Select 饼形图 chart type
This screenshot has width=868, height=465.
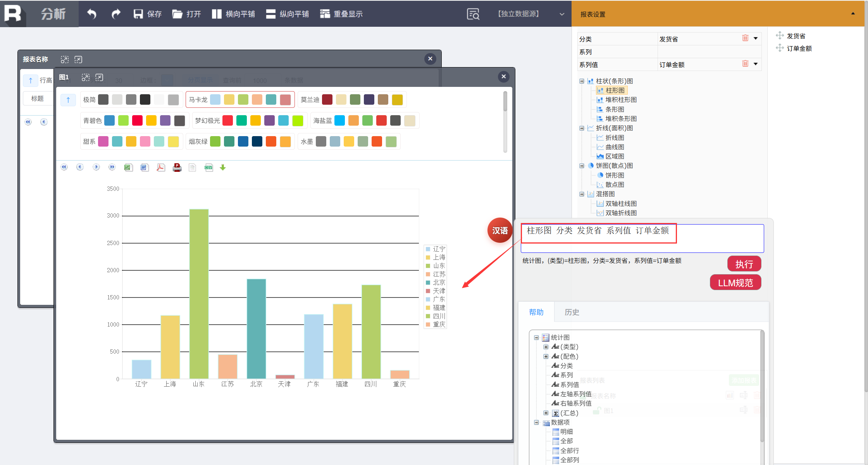[615, 175]
